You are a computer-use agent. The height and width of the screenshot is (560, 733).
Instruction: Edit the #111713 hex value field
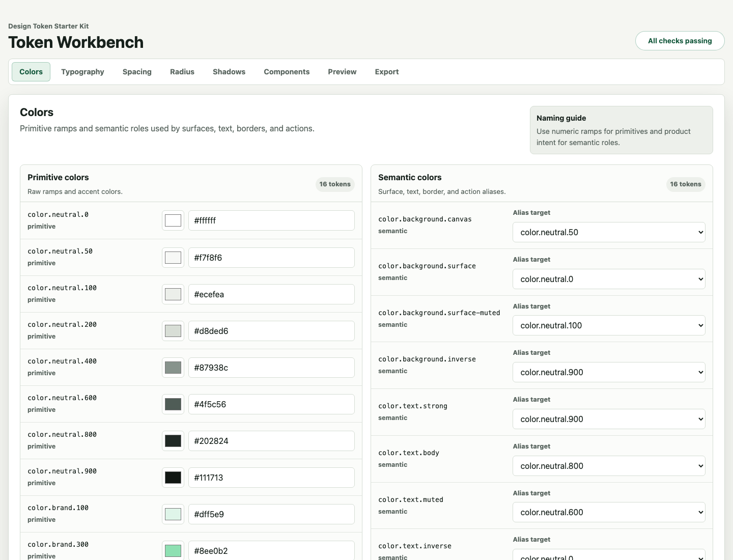coord(271,478)
